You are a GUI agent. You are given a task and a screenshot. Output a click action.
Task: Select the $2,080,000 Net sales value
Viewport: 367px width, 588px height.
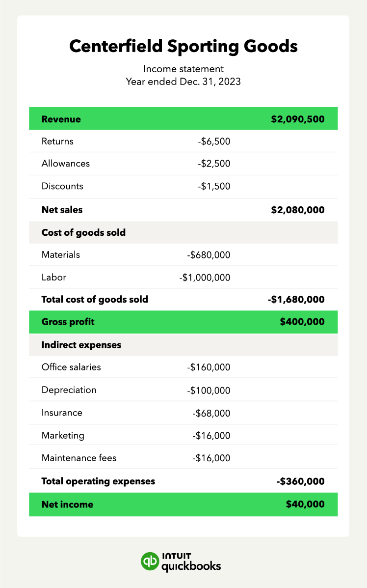297,210
